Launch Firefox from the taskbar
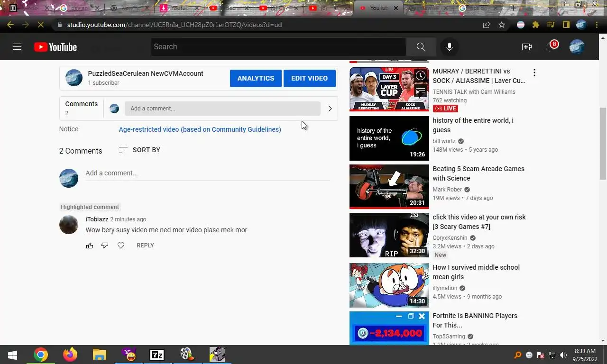The width and height of the screenshot is (607, 364). click(x=70, y=355)
